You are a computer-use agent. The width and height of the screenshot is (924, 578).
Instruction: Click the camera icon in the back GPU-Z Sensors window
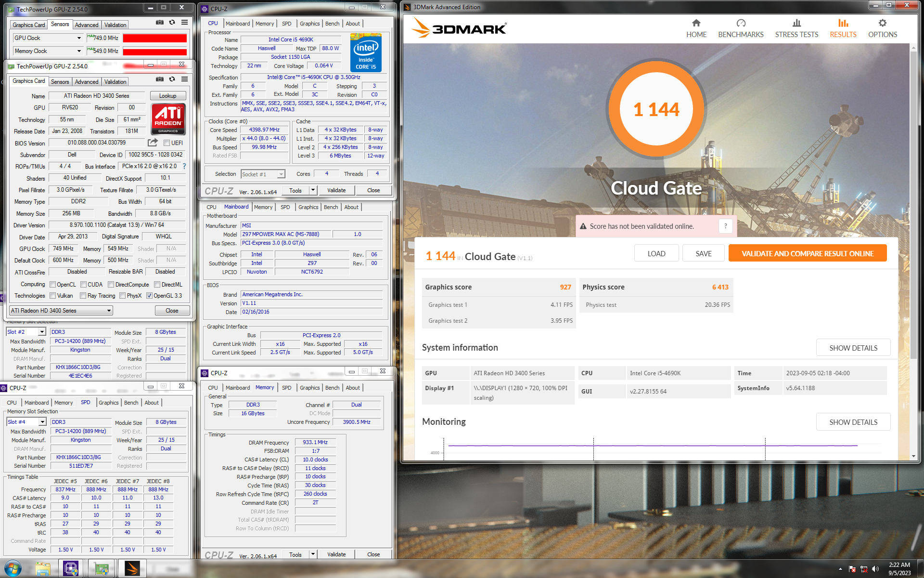(x=160, y=23)
